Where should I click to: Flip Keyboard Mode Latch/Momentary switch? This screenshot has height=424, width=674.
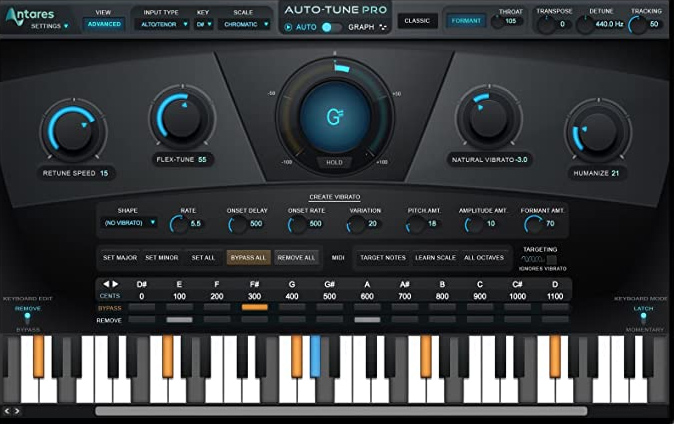point(643,319)
